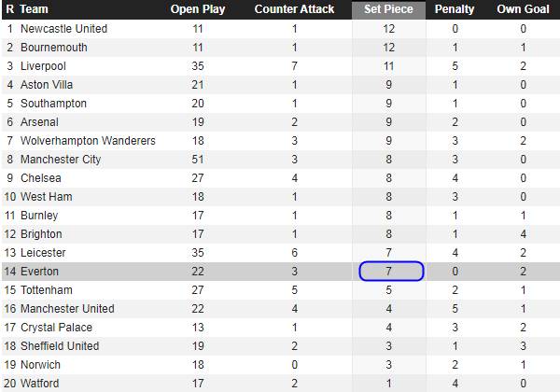Image resolution: width=560 pixels, height=392 pixels.
Task: Open the Bournemouth team link
Action: click(54, 47)
